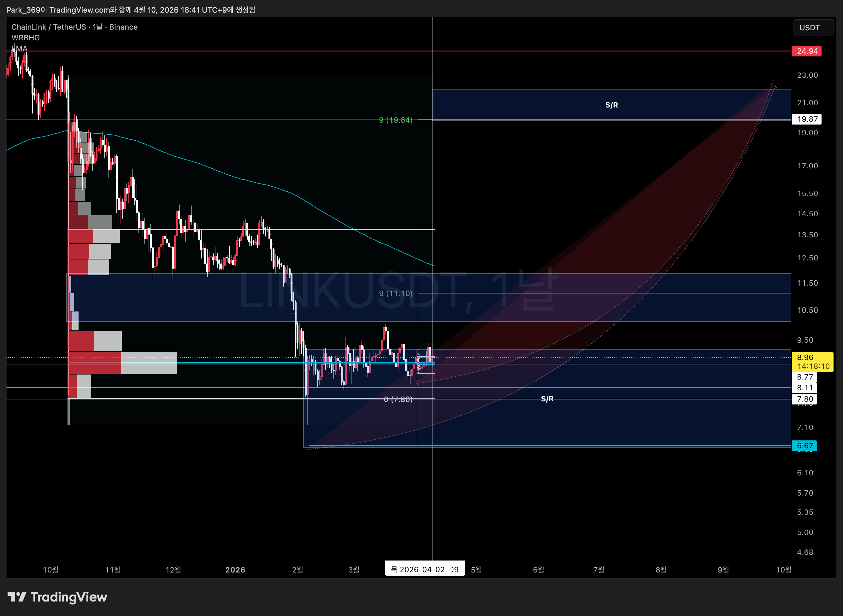Click the green 9 (19.84) Fibonacci label
843x616 pixels.
pyautogui.click(x=396, y=120)
